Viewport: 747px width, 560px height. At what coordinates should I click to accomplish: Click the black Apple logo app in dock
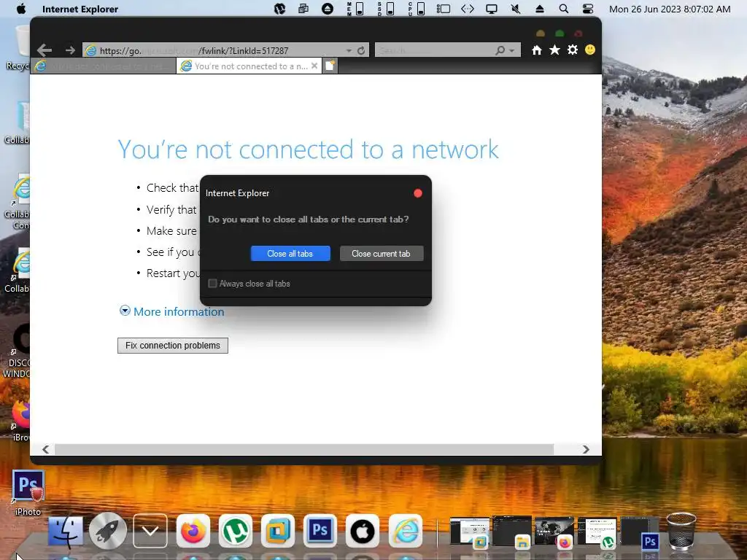tap(363, 531)
